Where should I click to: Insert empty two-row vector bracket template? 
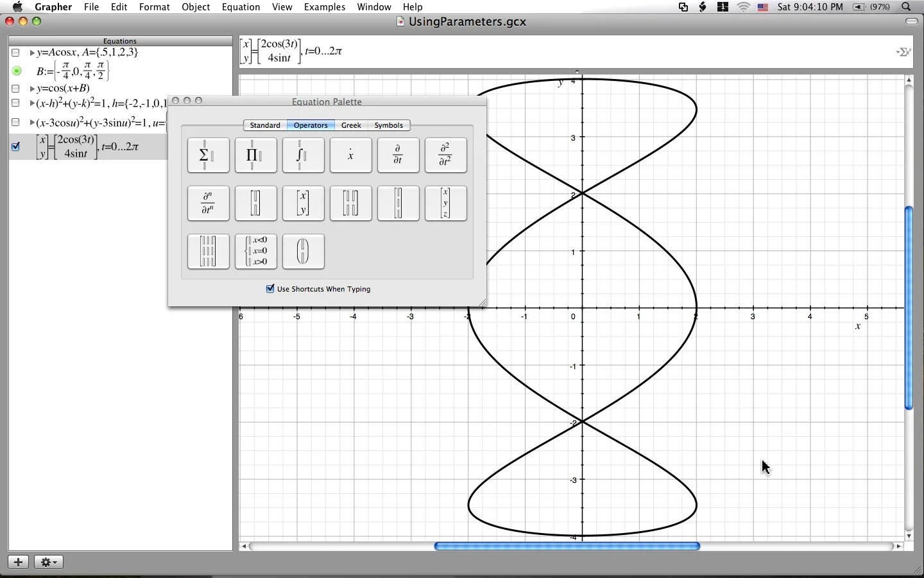pyautogui.click(x=255, y=203)
